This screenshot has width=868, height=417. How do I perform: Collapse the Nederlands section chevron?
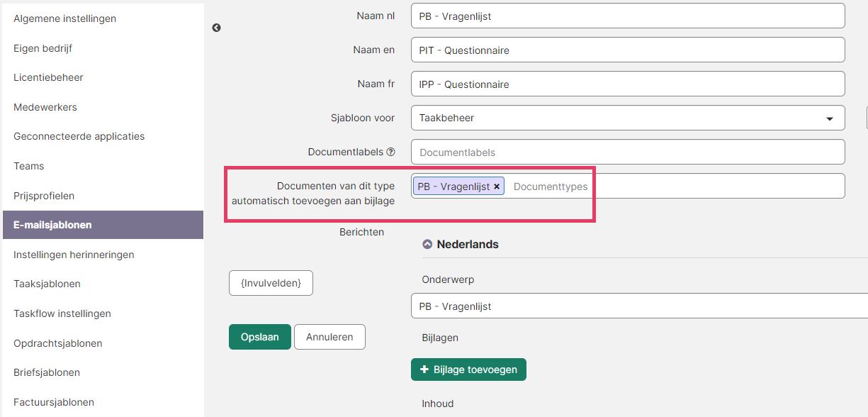click(427, 244)
